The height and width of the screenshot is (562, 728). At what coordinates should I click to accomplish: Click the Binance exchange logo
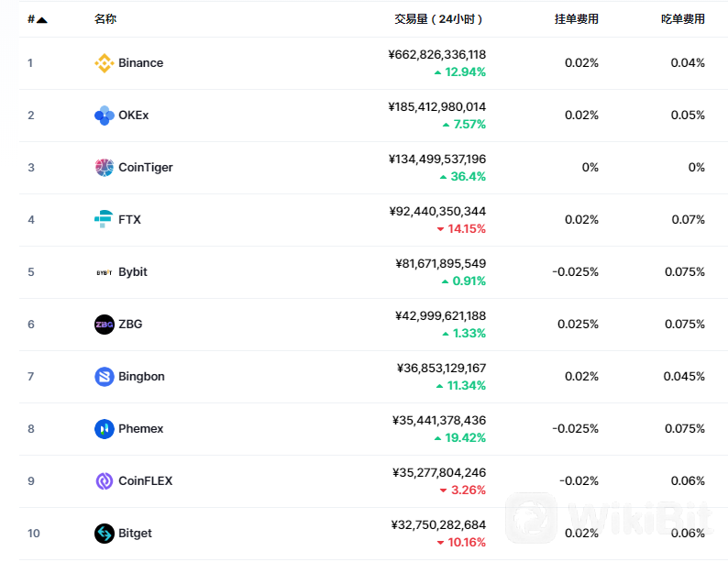(x=104, y=63)
